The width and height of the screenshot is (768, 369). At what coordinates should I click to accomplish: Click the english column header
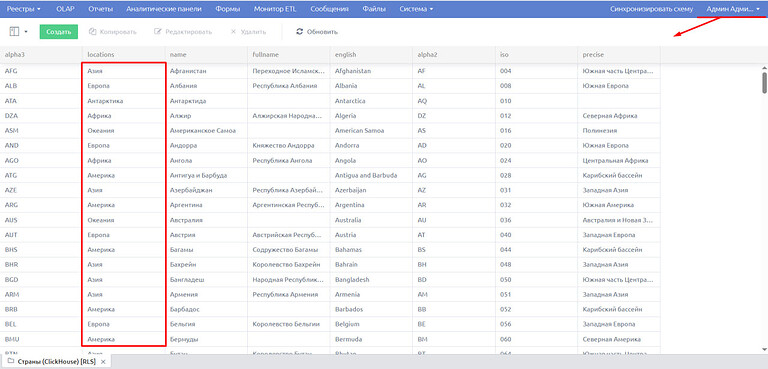371,54
